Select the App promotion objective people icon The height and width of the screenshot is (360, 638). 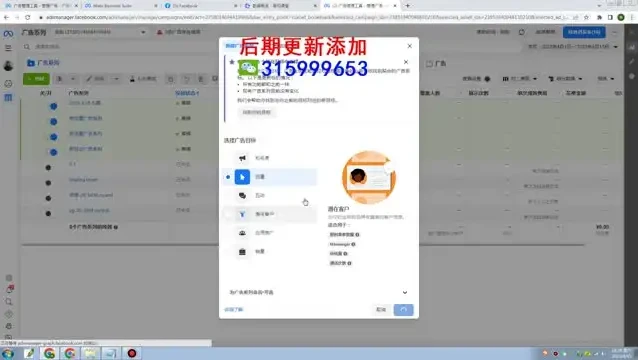[242, 233]
